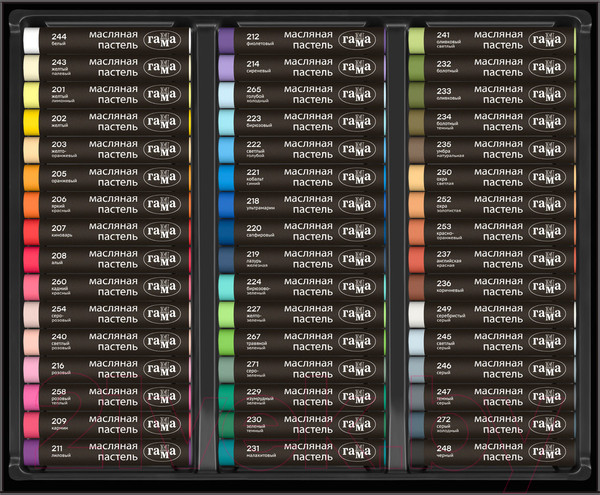Pick the orange tip of pastel 205
This screenshot has height=495, width=600.
[x=30, y=177]
